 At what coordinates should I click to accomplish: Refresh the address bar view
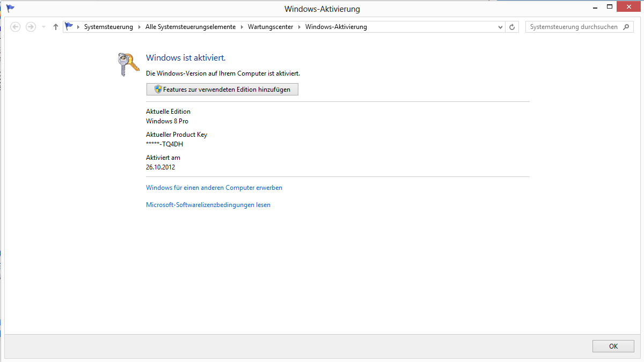tap(512, 27)
